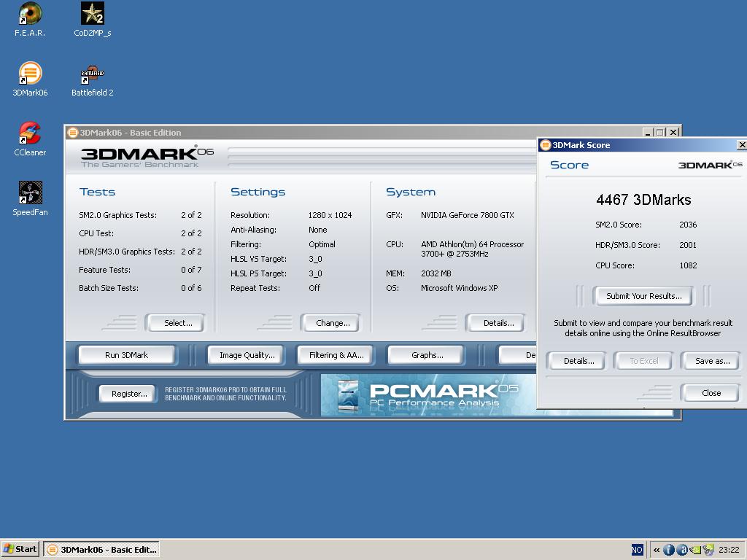The height and width of the screenshot is (560, 747).
Task: Click the AMD Athlon 64 Processor text
Action: (x=472, y=249)
